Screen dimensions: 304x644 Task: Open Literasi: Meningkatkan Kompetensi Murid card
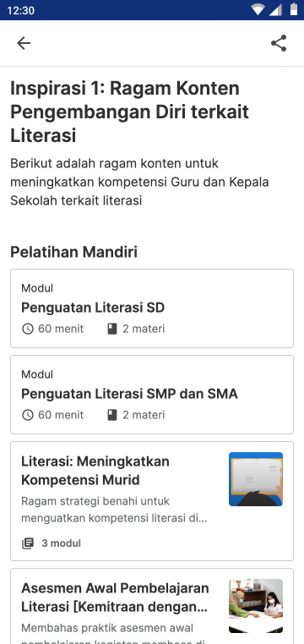152,501
